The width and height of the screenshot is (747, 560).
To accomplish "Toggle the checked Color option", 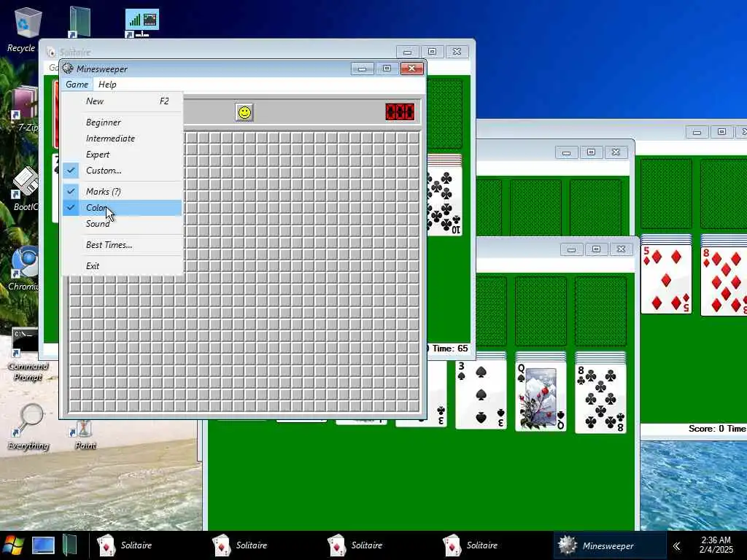I will [x=123, y=208].
